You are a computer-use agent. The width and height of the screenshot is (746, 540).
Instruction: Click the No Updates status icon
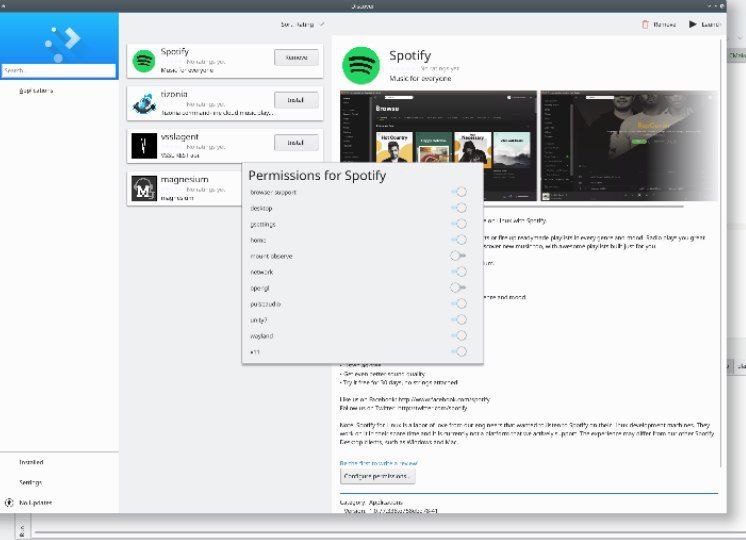(x=9, y=502)
